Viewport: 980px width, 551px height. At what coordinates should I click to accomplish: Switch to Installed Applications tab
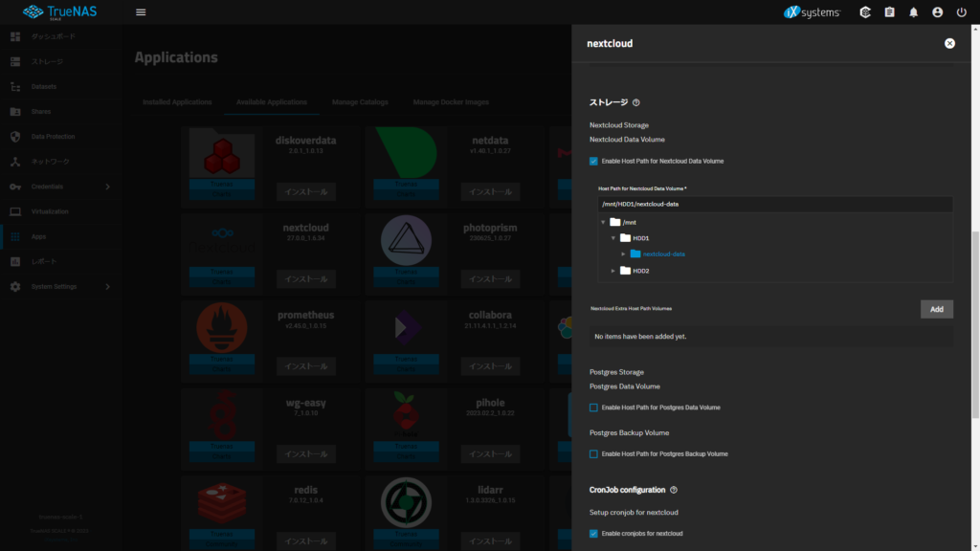tap(177, 102)
